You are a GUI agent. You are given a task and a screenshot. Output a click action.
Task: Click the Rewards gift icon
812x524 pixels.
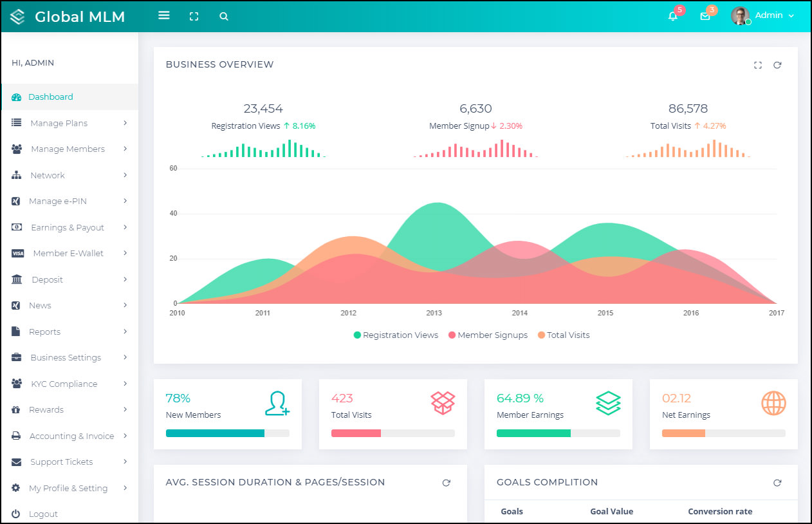click(16, 410)
